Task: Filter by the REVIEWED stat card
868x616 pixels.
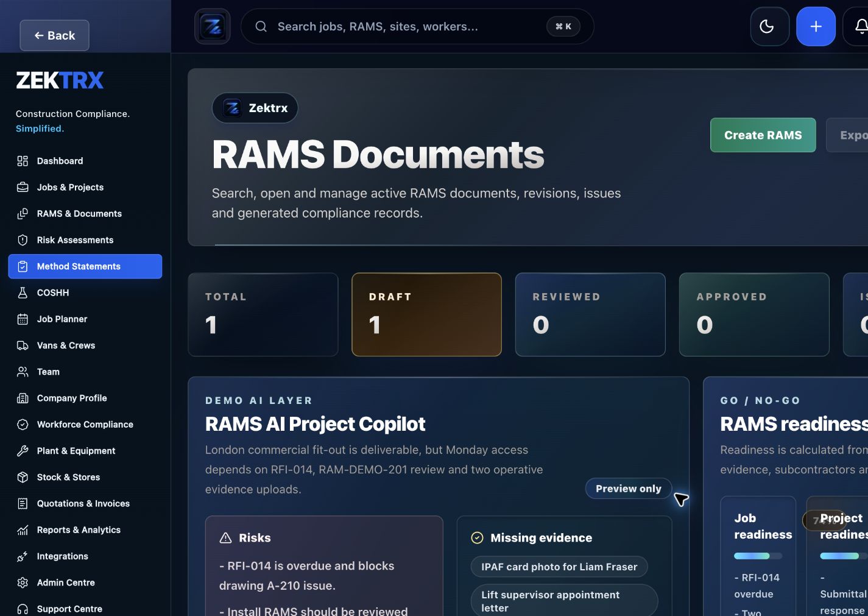Action: click(590, 314)
